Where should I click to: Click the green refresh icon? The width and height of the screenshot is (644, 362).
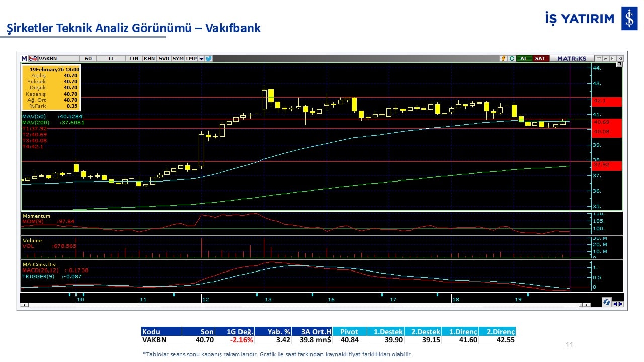click(x=511, y=58)
